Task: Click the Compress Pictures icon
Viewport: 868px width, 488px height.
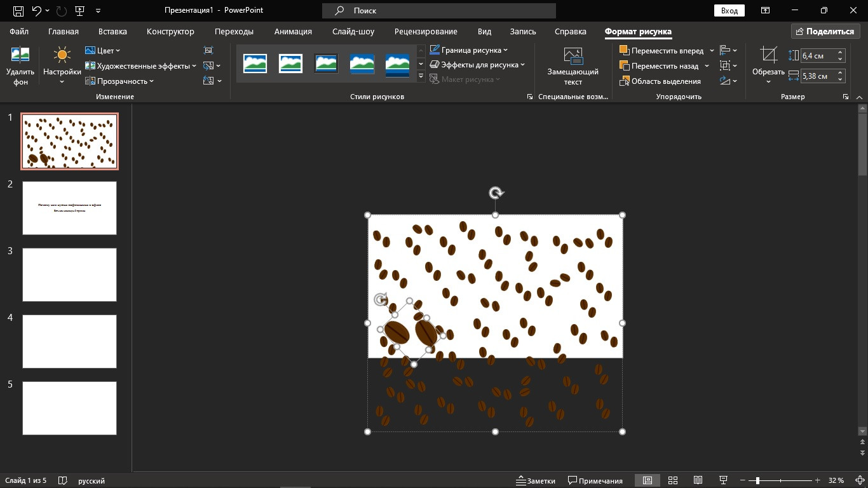Action: point(208,50)
